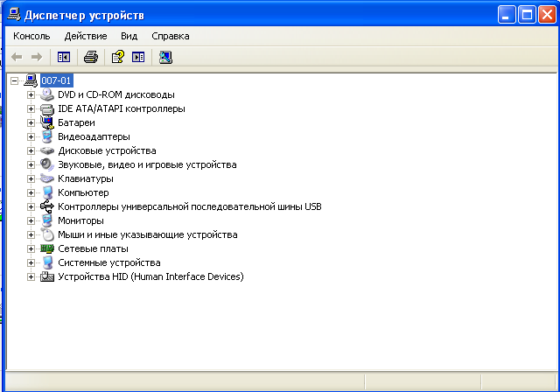The height and width of the screenshot is (392, 560).
Task: Click the Properties toolbar icon with question mark
Action: [x=116, y=57]
